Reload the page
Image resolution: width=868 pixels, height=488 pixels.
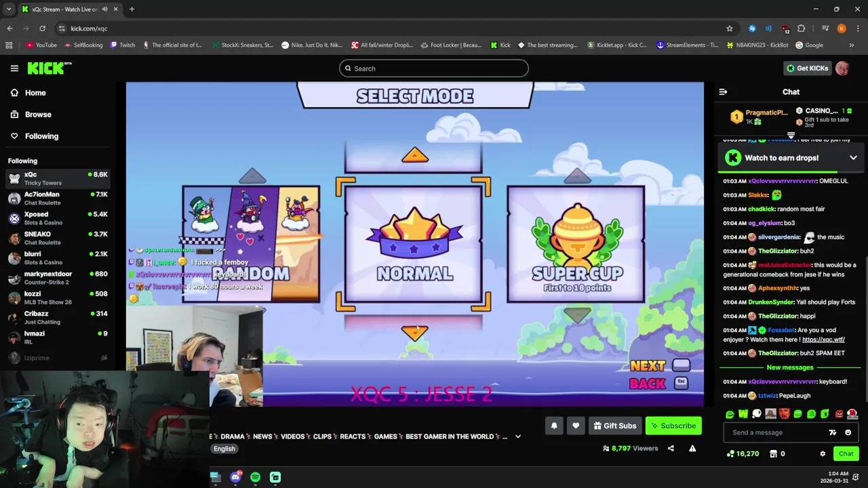(x=42, y=28)
